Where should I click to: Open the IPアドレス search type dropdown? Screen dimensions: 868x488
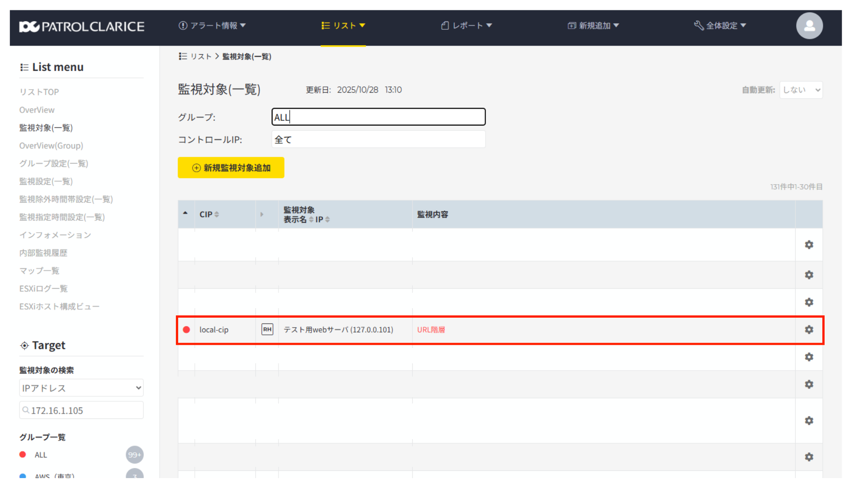pos(81,388)
